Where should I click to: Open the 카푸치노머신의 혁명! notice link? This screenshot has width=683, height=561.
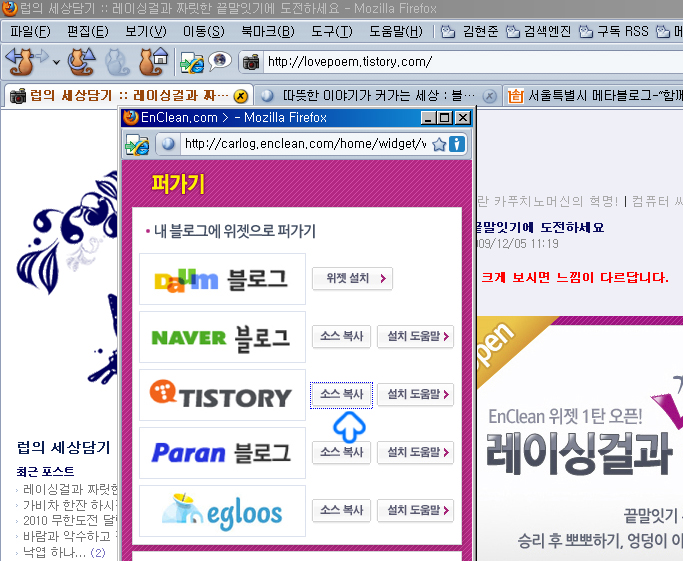pyautogui.click(x=548, y=201)
